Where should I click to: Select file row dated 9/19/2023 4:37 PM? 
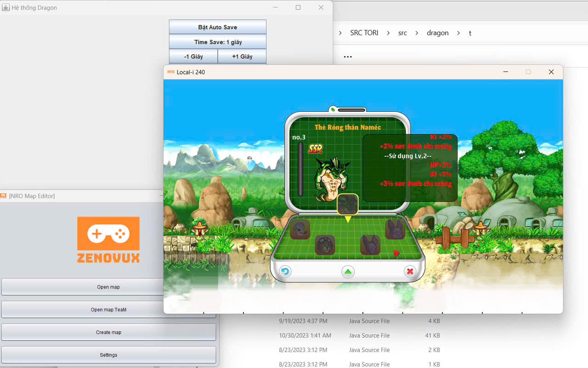coord(360,321)
